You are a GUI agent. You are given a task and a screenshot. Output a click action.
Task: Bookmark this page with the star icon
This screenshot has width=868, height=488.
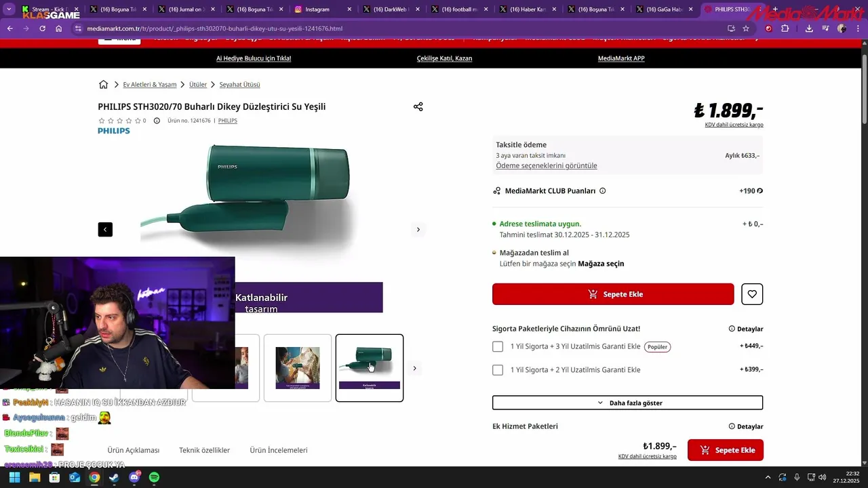[x=746, y=28]
